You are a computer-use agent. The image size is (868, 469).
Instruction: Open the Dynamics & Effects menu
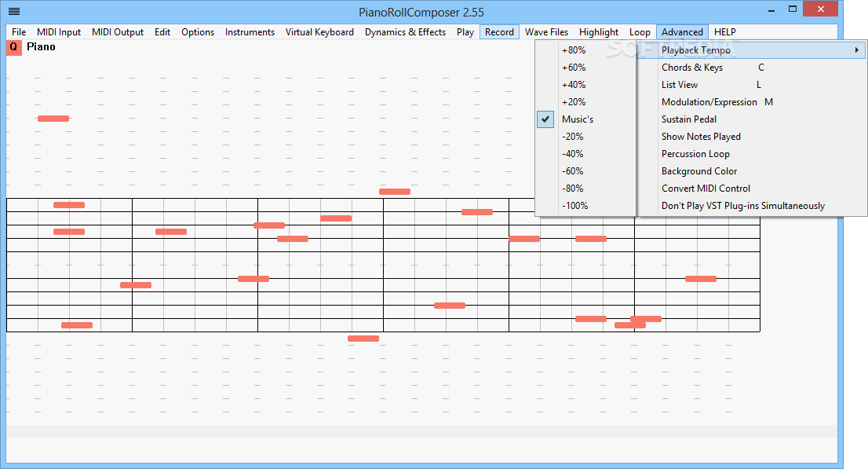coord(405,32)
